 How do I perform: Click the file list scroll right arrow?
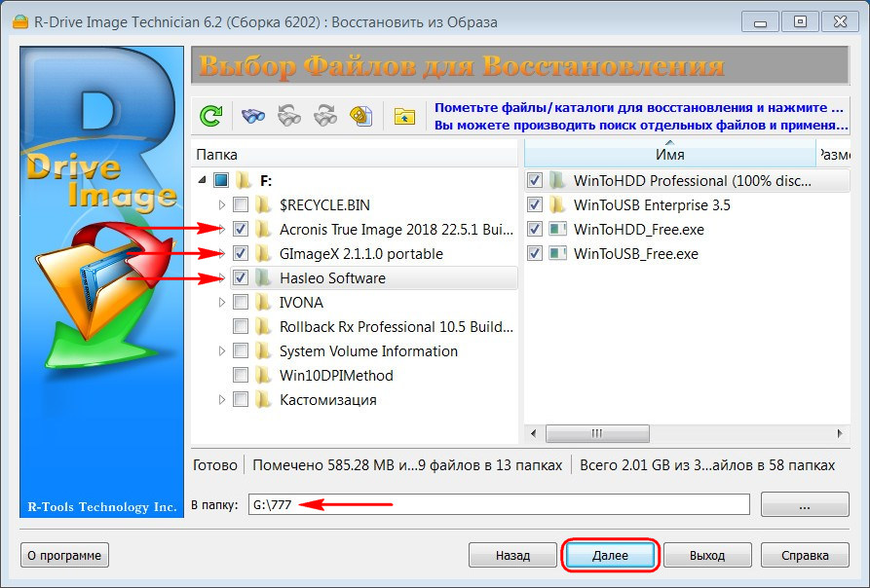[x=840, y=433]
